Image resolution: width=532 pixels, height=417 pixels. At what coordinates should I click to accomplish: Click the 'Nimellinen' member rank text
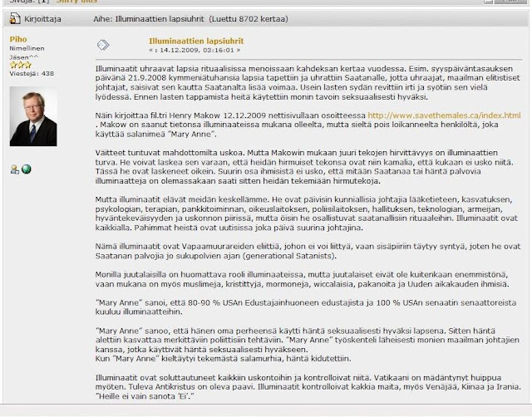click(x=27, y=48)
